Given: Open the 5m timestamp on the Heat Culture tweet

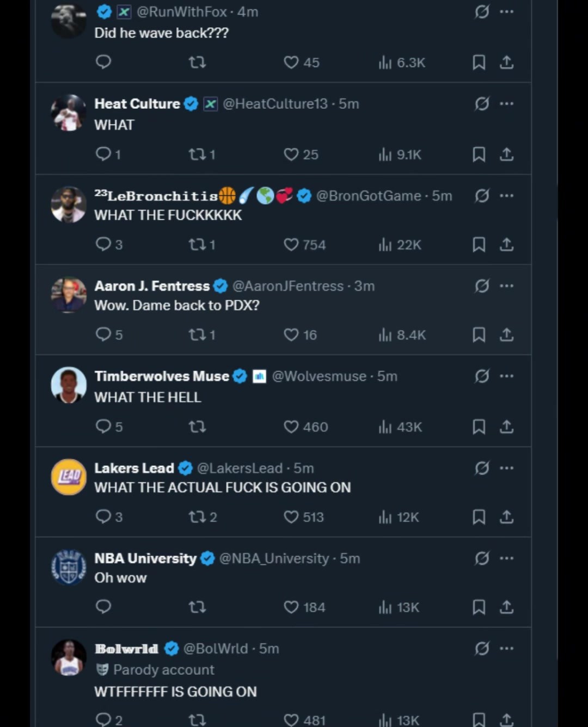Looking at the screenshot, I should click(x=349, y=103).
